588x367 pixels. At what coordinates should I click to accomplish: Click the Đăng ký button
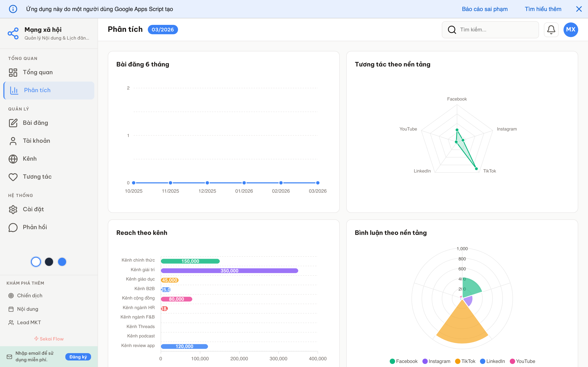pos(78,357)
